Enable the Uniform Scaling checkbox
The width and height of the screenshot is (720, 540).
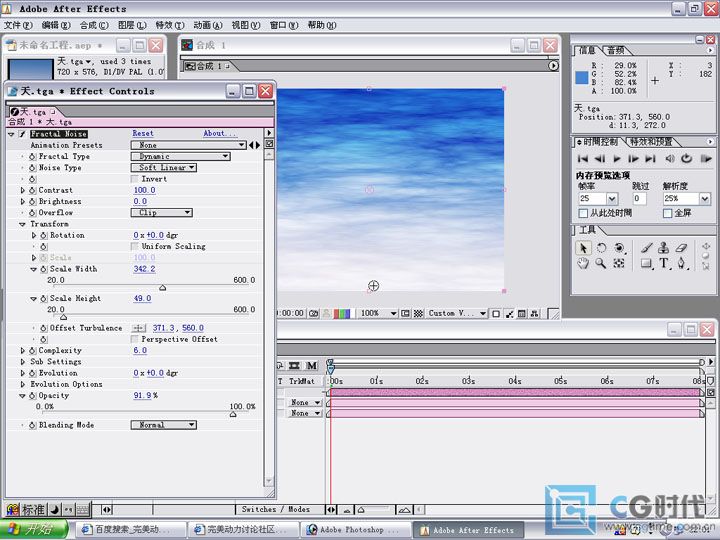coord(135,246)
